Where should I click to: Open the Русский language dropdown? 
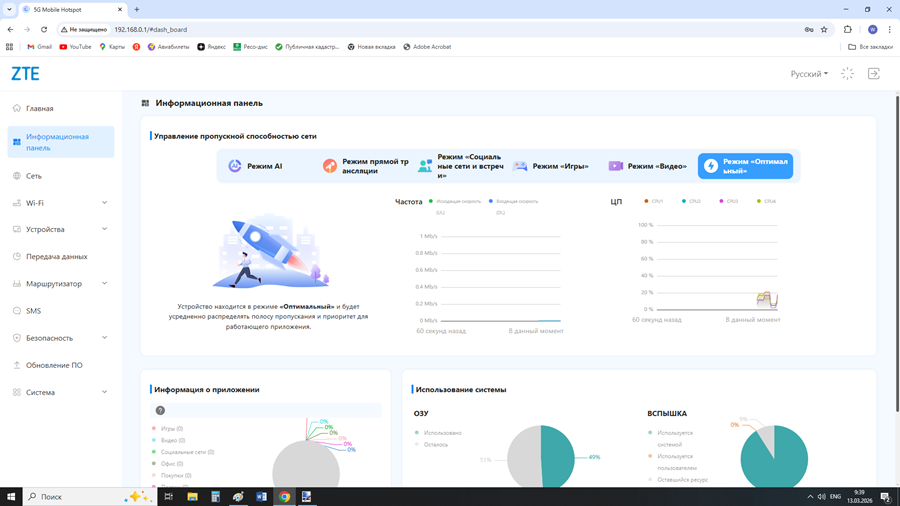pyautogui.click(x=809, y=74)
